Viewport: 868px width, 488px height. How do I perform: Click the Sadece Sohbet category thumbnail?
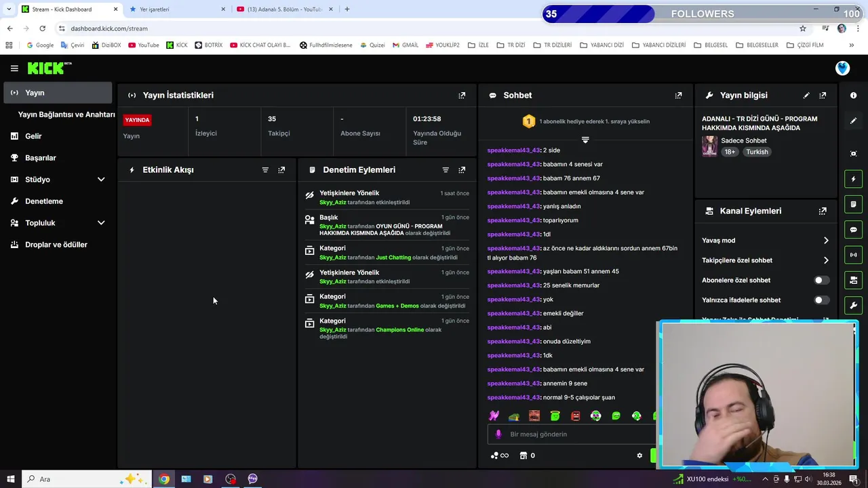pyautogui.click(x=709, y=146)
